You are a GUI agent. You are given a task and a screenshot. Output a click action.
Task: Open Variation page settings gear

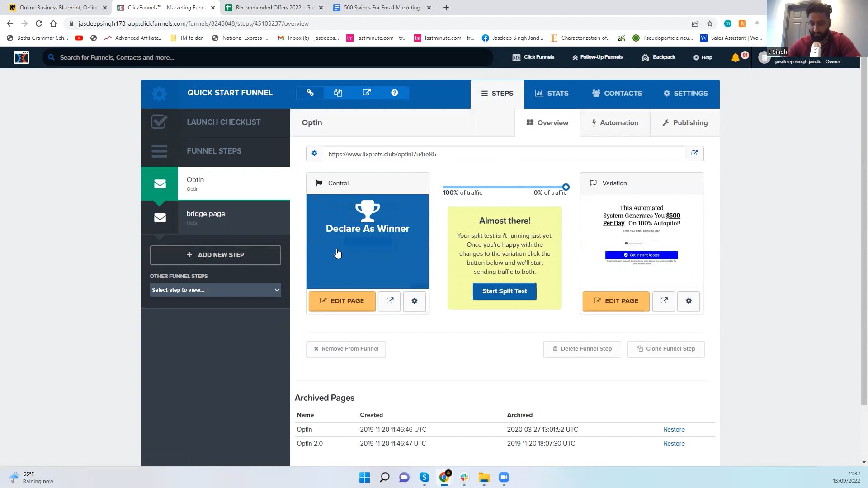point(689,301)
